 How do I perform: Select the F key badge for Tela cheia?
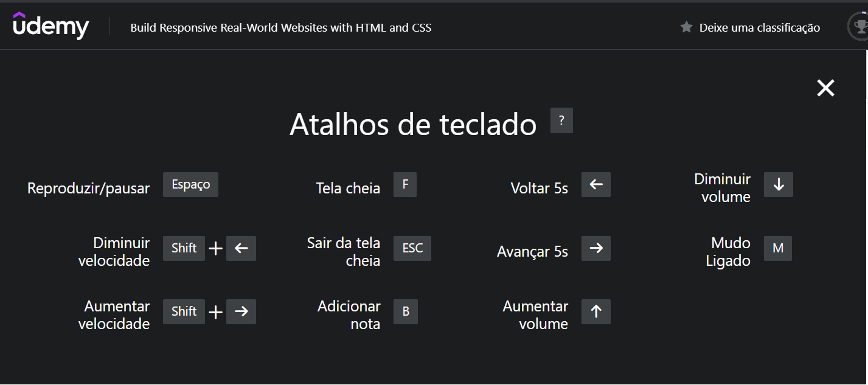click(x=405, y=184)
